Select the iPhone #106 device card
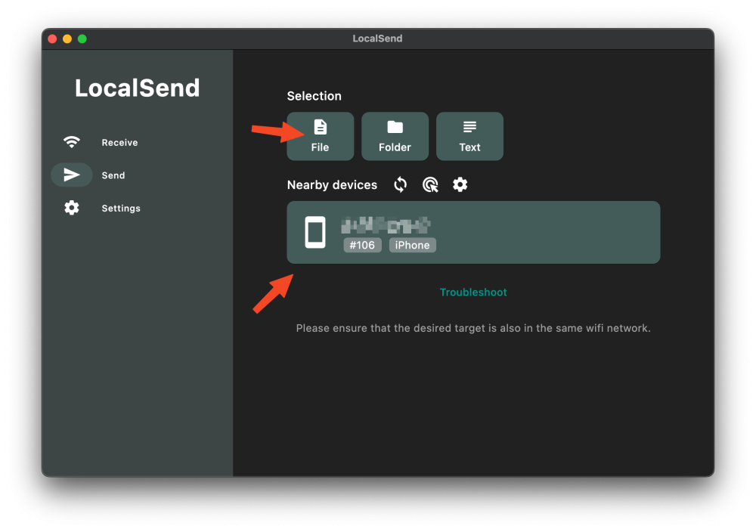Screen dimensions: 756x532 (473, 232)
